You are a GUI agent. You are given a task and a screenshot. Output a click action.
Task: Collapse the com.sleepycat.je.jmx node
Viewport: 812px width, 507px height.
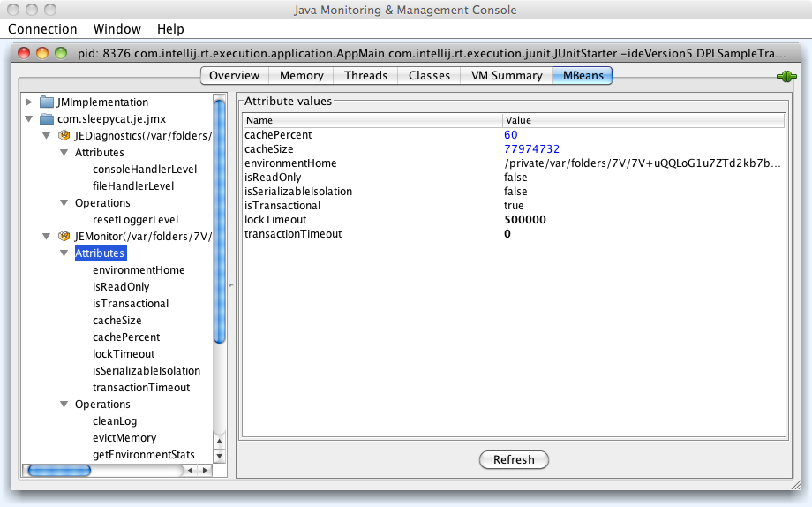tap(30, 119)
